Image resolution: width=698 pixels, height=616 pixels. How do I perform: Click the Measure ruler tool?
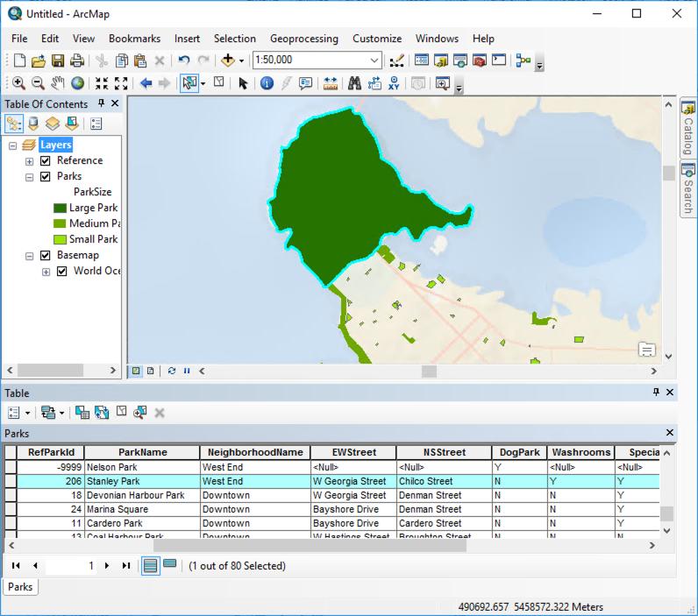pyautogui.click(x=331, y=83)
